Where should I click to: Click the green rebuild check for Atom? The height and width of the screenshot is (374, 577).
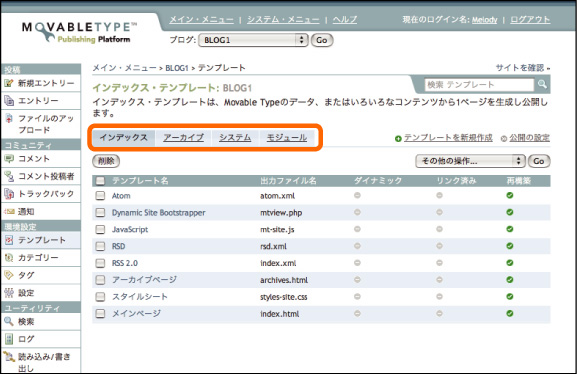click(x=510, y=195)
